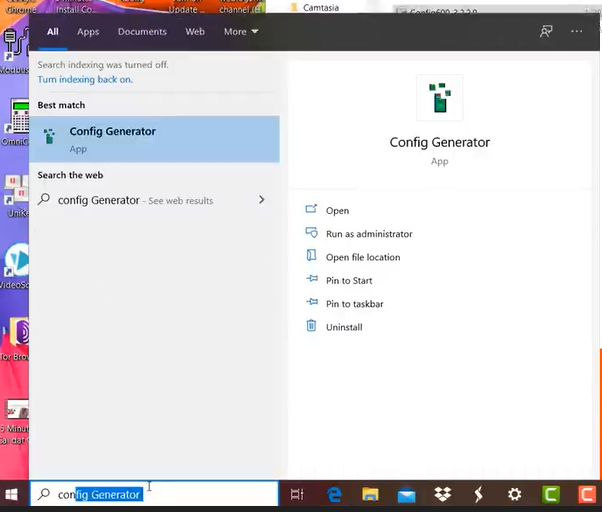Open Settings gear icon on the taskbar
The image size is (602, 512).
coord(514,494)
